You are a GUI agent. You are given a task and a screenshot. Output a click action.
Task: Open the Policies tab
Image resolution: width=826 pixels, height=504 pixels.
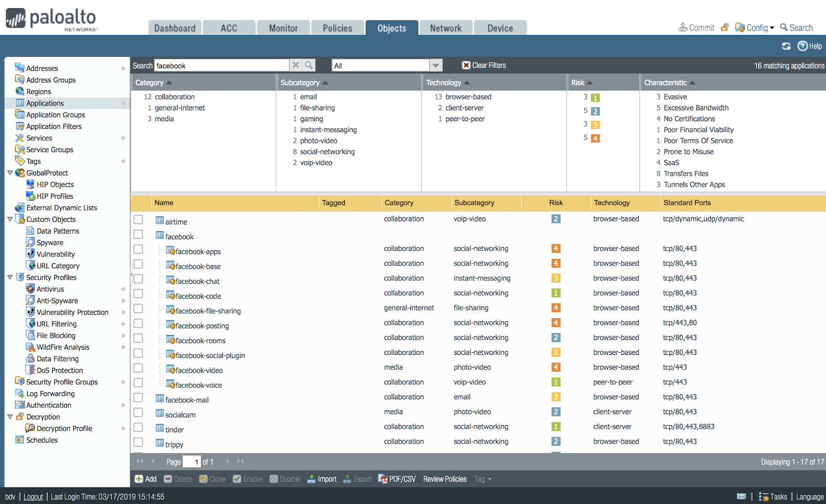(338, 28)
